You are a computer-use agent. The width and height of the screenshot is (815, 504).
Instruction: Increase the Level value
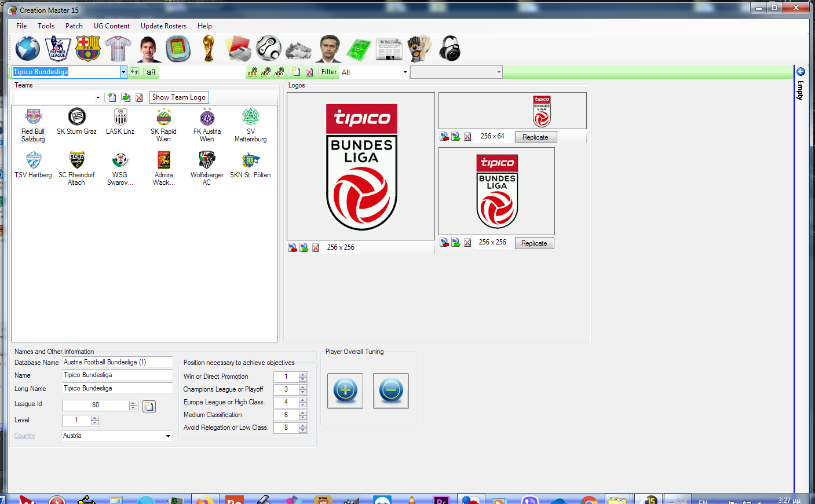pyautogui.click(x=95, y=418)
